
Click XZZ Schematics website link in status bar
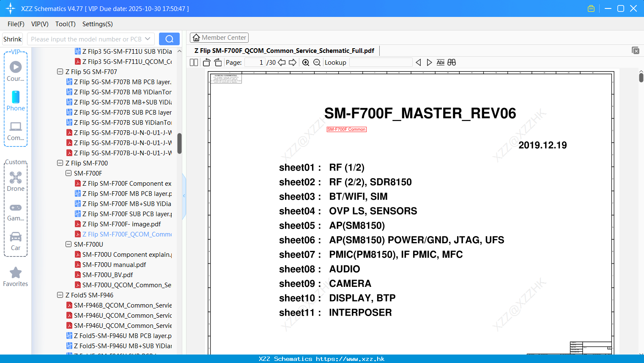pos(350,359)
